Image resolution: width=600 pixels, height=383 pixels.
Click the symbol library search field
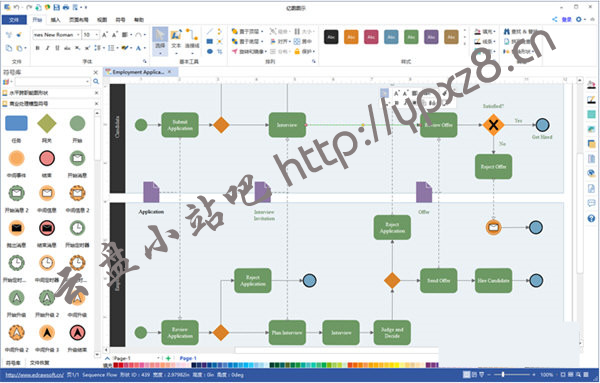point(53,81)
